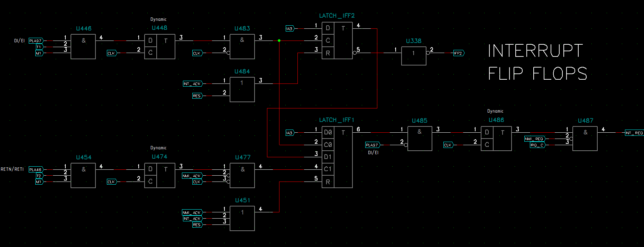
Task: Select the LATCH_IFF1 flip-flop block
Action: click(x=337, y=157)
